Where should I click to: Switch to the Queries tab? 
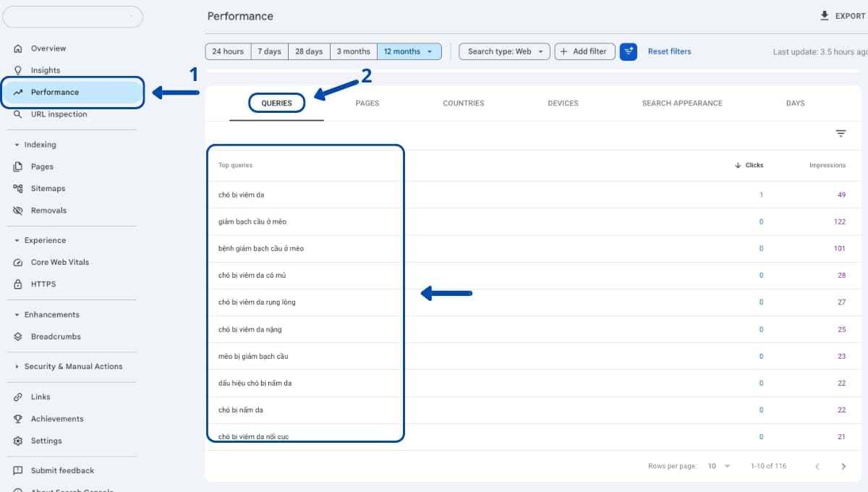pos(277,103)
